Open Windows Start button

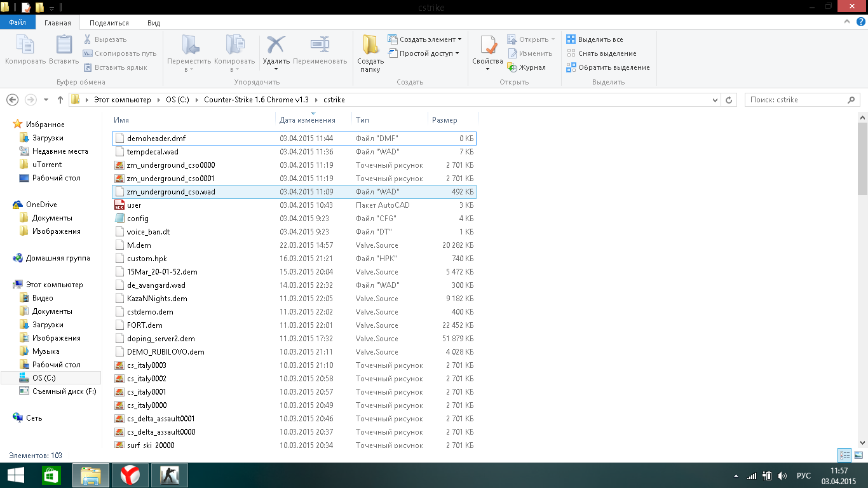pos(17,475)
